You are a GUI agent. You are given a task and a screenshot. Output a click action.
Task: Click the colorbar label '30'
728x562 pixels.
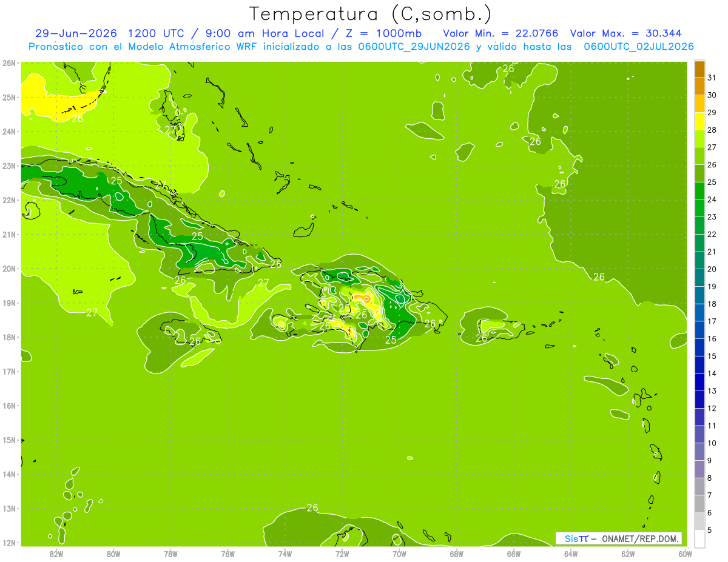(x=712, y=95)
